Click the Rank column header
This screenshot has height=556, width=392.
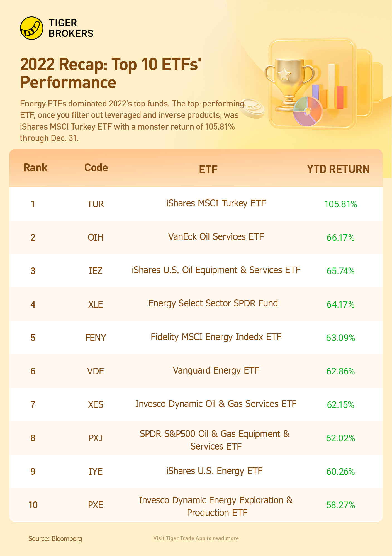35,168
